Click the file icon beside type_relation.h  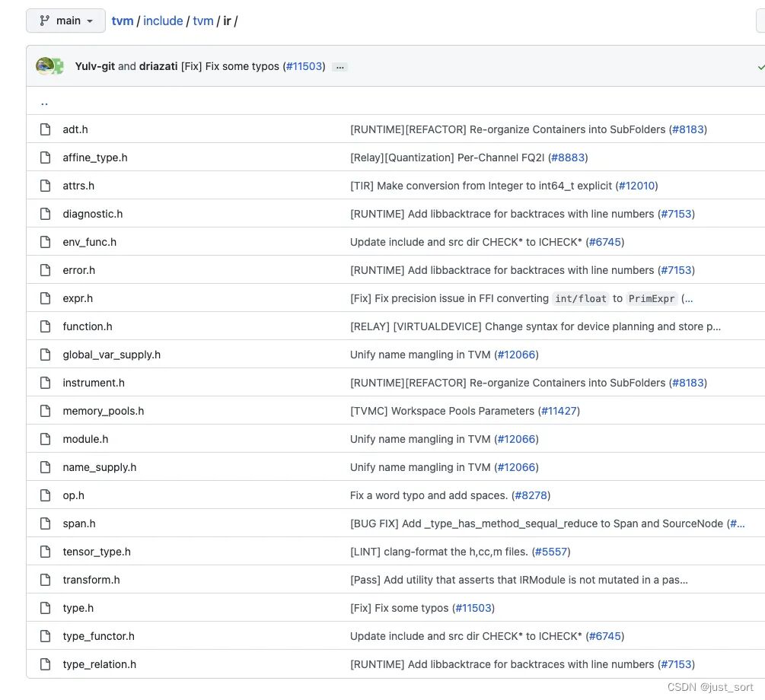pos(46,664)
